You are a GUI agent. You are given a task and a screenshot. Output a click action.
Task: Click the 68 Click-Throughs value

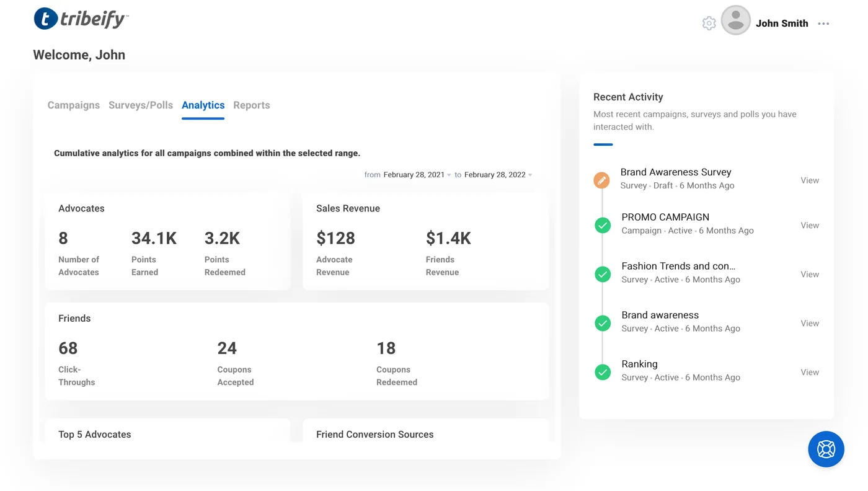tap(68, 348)
